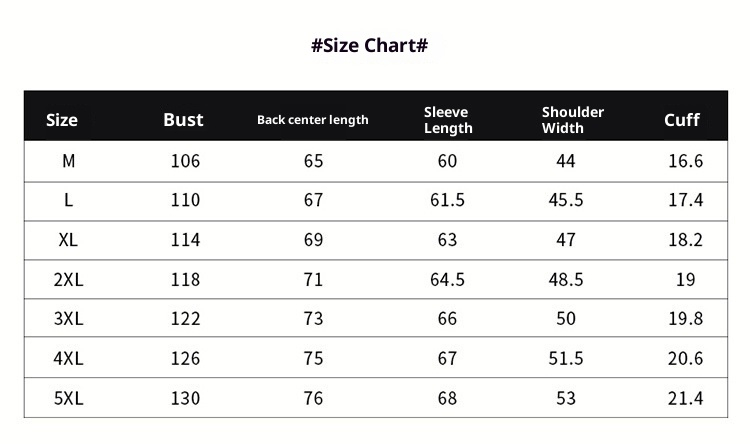Click the Bust column header
Image resolution: width=750 pixels, height=444 pixels.
coord(183,120)
